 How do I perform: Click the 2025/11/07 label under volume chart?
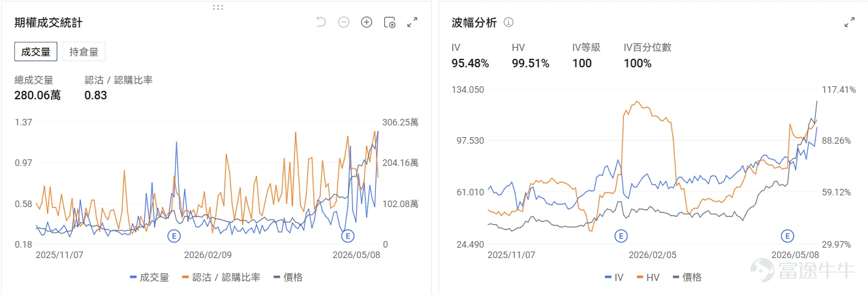coord(60,255)
